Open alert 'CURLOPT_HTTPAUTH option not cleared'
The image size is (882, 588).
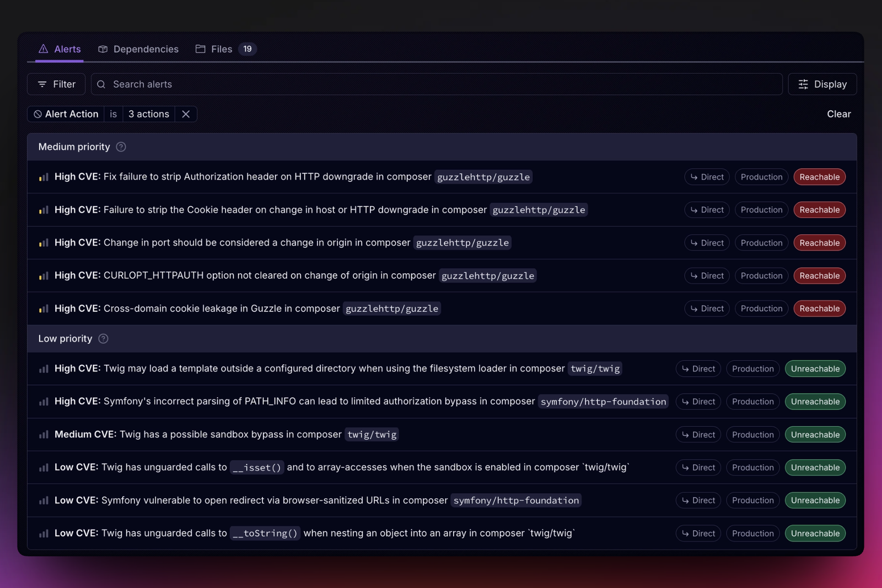click(x=442, y=276)
